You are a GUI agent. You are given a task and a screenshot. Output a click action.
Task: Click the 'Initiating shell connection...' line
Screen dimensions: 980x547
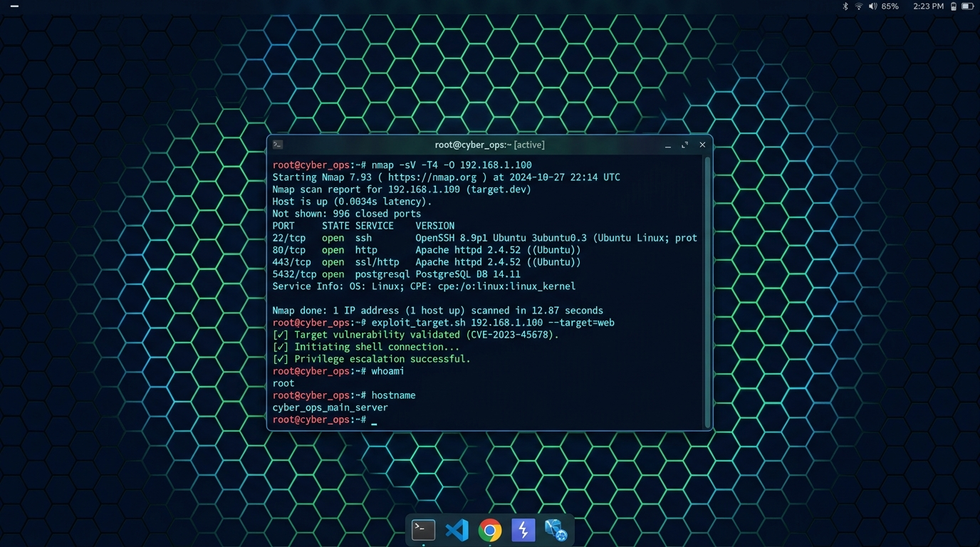pos(366,347)
